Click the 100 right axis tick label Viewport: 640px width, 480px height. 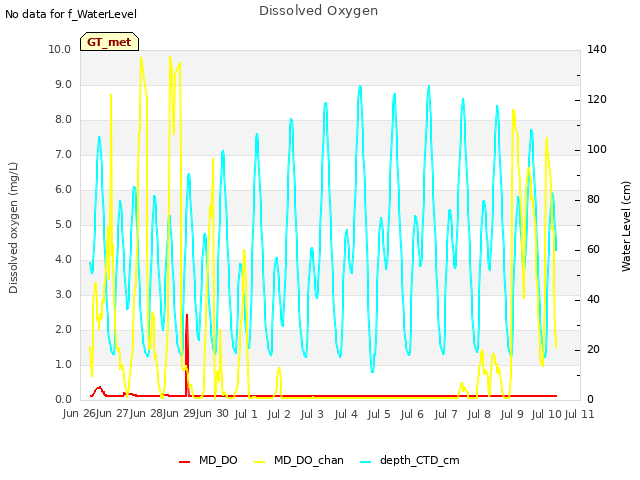coord(597,150)
